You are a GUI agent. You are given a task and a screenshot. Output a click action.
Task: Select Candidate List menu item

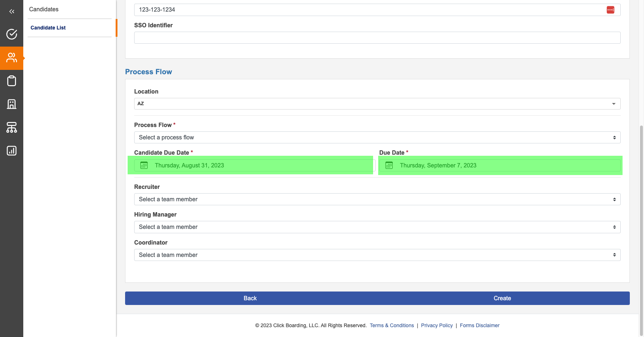pos(48,28)
